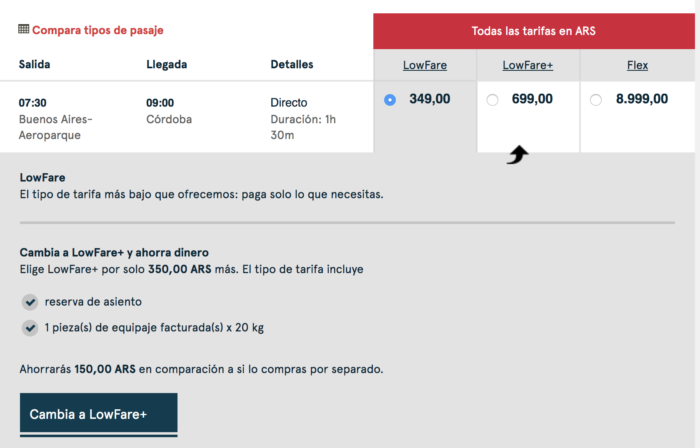Click the checkmark icon next to equipaje facturado
The height and width of the screenshot is (448, 700).
(28, 327)
